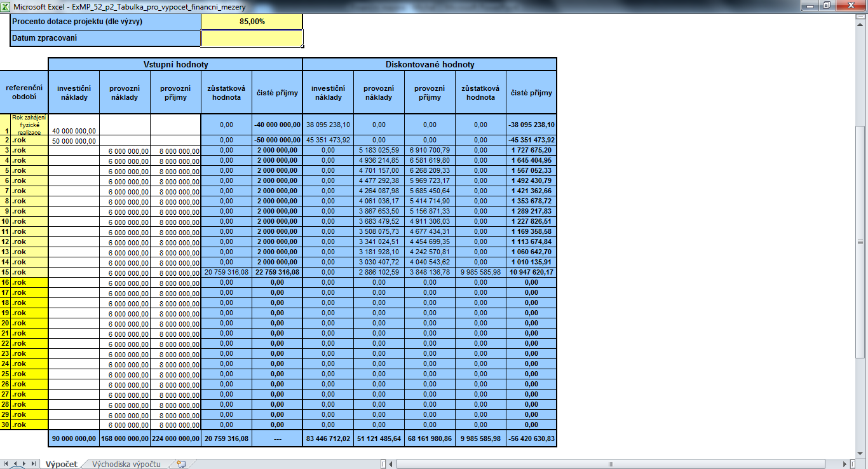Image resolution: width=868 pixels, height=469 pixels.
Task: Select the cell with 3 848 136,78
Action: [430, 272]
